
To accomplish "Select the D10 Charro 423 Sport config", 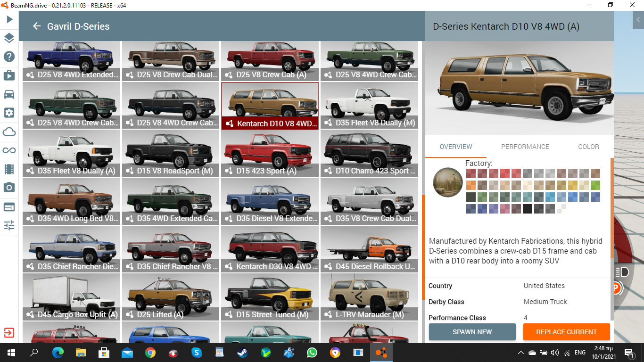I will (x=370, y=153).
